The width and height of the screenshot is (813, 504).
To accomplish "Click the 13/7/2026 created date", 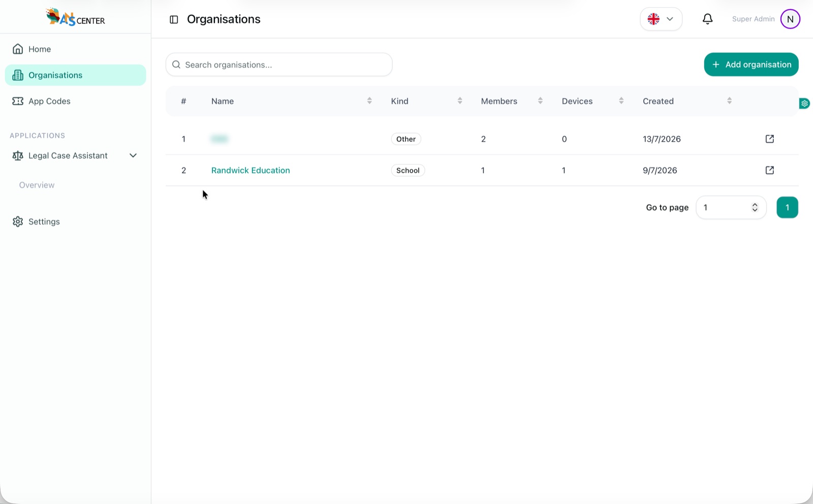I will [x=662, y=139].
